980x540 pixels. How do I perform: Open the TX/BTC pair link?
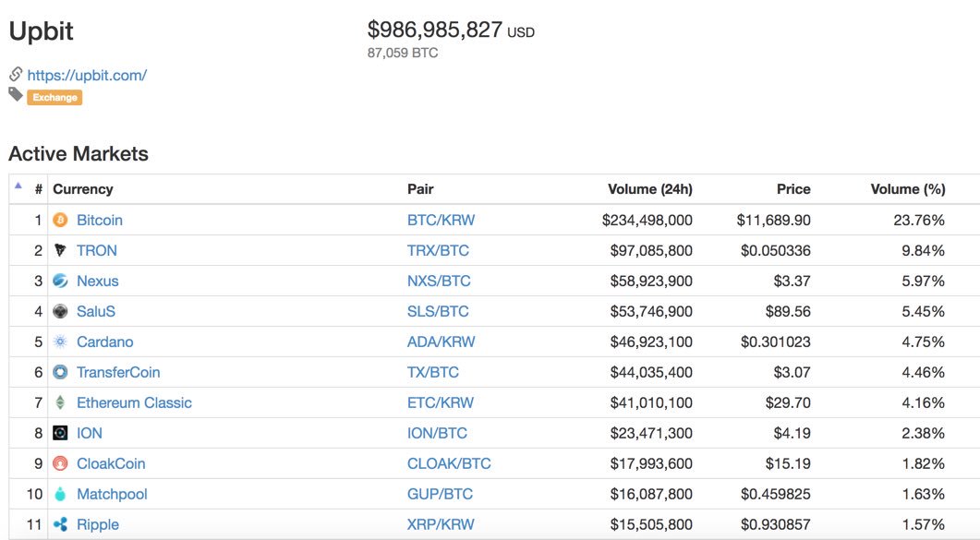tap(433, 372)
